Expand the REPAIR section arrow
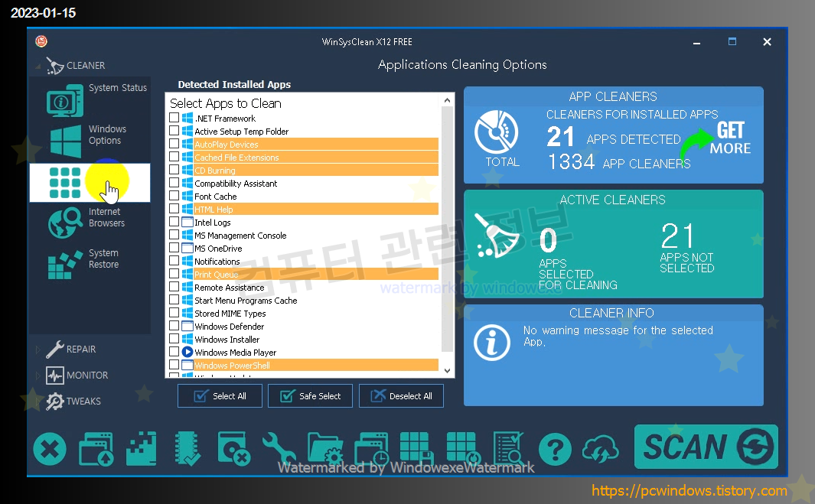 38,350
